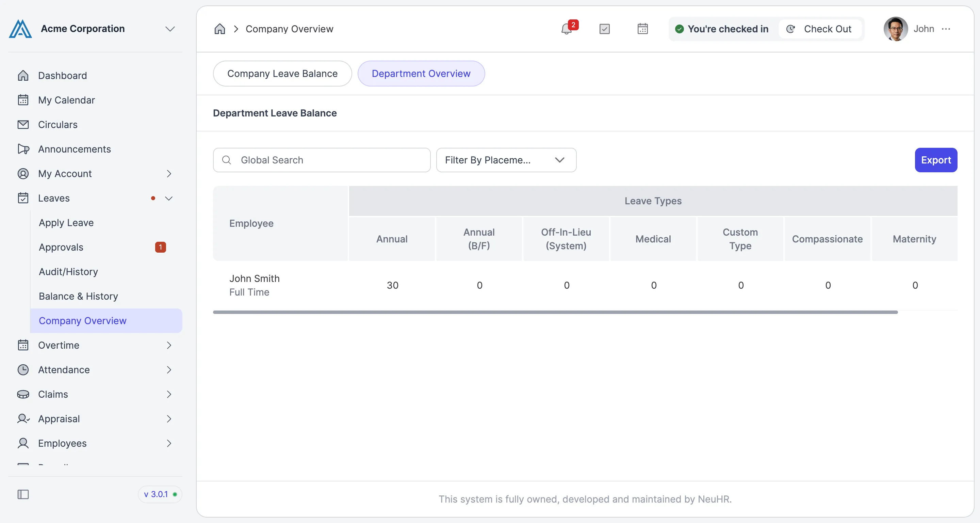Image resolution: width=980 pixels, height=523 pixels.
Task: Open Audit/History in the Leaves menu
Action: point(106,271)
